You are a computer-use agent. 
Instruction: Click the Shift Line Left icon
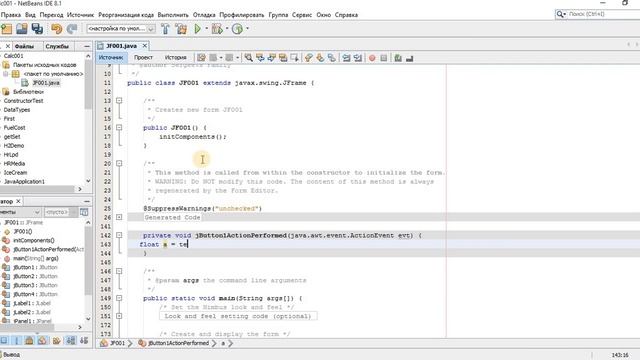click(346, 58)
